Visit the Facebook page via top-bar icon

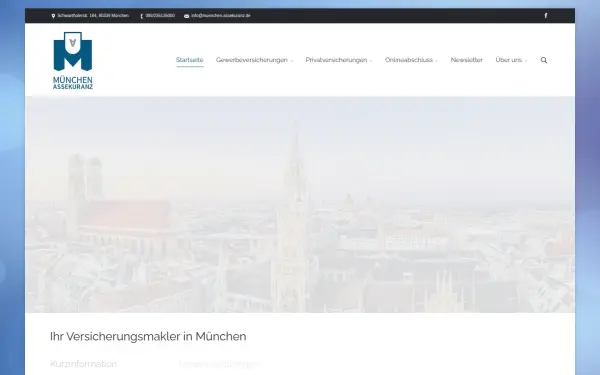point(546,16)
